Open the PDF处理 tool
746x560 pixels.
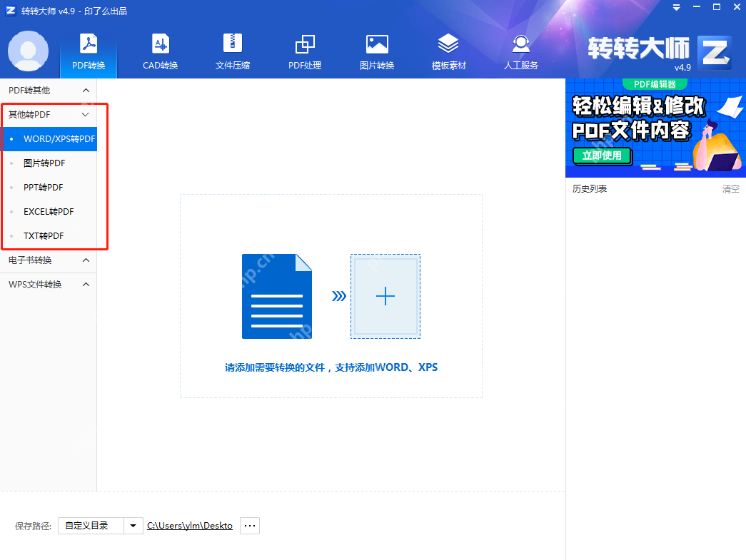(x=305, y=52)
